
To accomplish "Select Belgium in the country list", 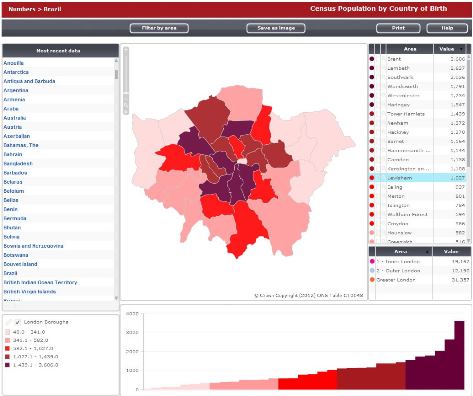I will point(14,191).
